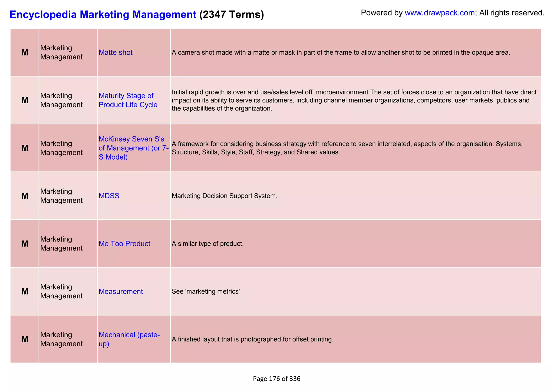The width and height of the screenshot is (554, 392).
Task: Click the Matte shot definition text
Action: 341,52
